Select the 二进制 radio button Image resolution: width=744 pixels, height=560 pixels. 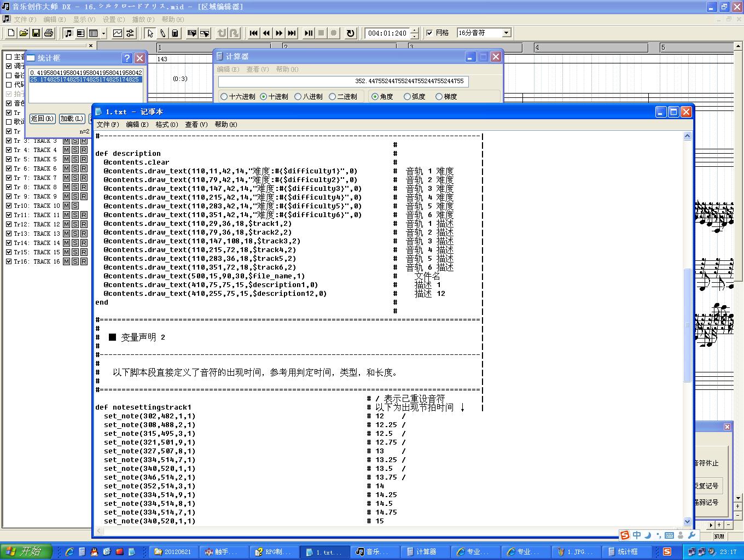click(x=332, y=97)
